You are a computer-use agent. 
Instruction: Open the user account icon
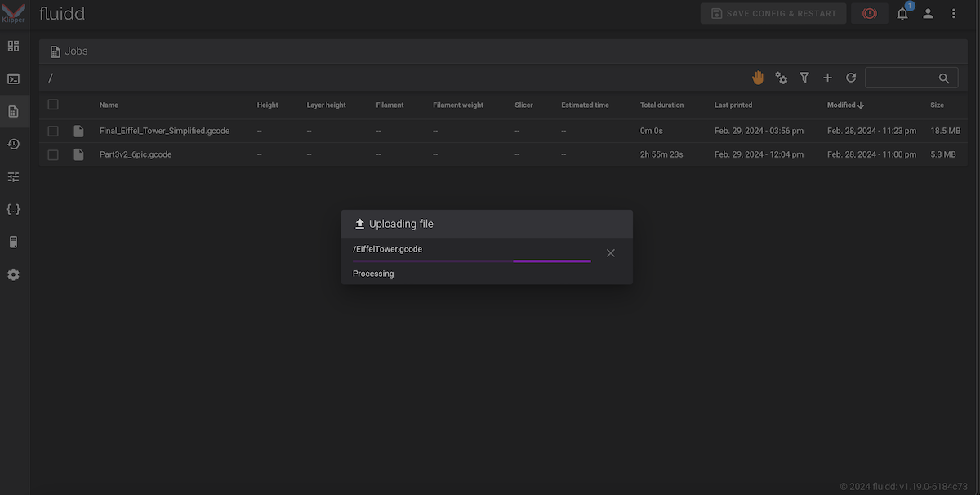coord(928,13)
